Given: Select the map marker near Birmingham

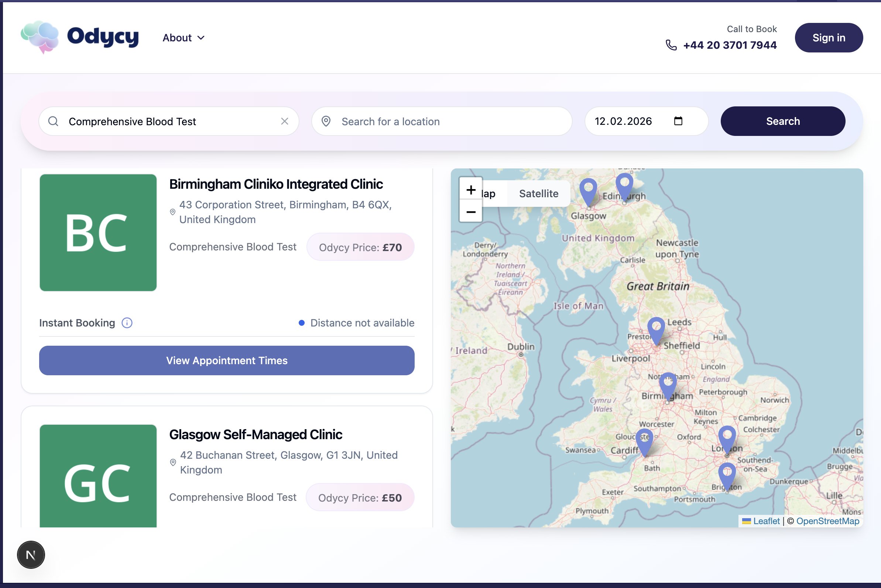Looking at the screenshot, I should click(668, 385).
